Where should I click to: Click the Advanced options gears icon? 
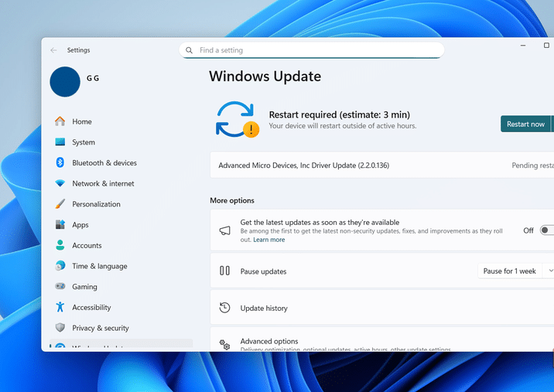click(x=224, y=344)
